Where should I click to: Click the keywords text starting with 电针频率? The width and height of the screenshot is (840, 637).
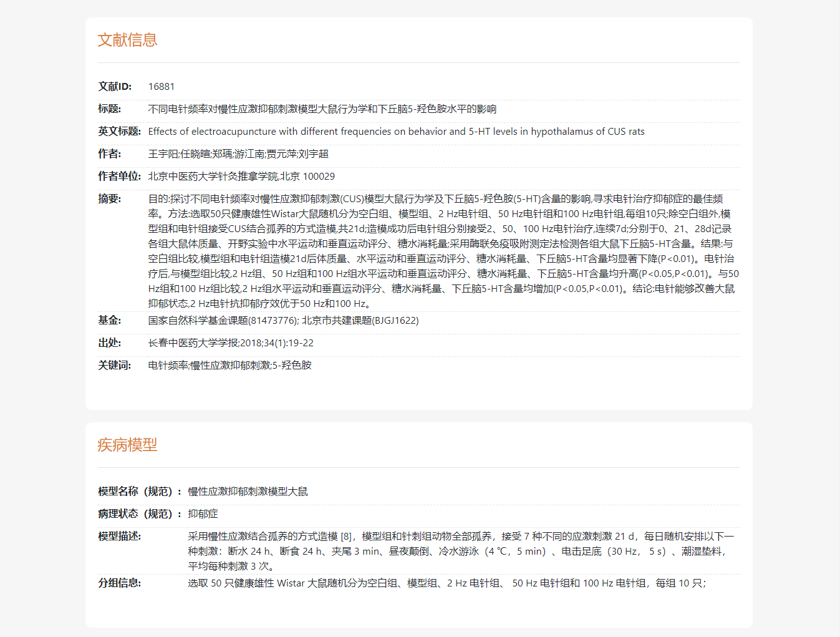tap(229, 366)
